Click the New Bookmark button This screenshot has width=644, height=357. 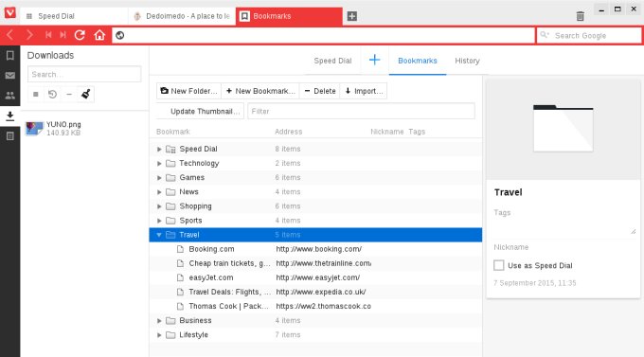pos(260,91)
